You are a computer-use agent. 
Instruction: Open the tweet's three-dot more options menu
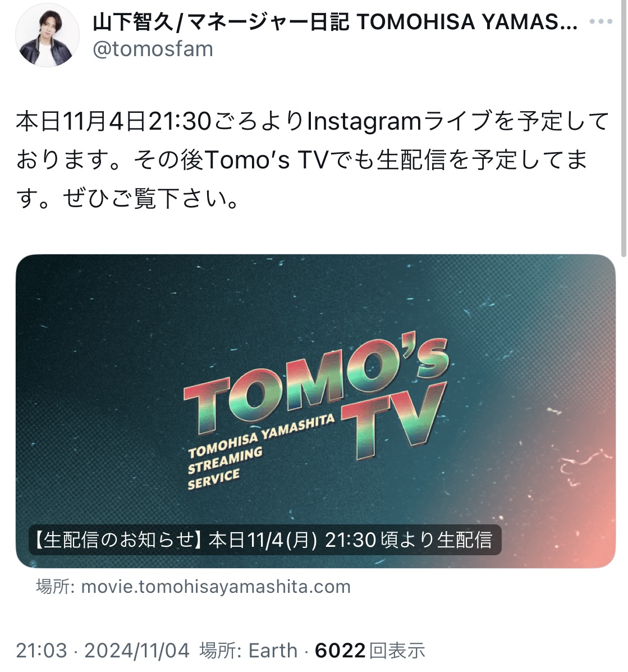tap(601, 21)
